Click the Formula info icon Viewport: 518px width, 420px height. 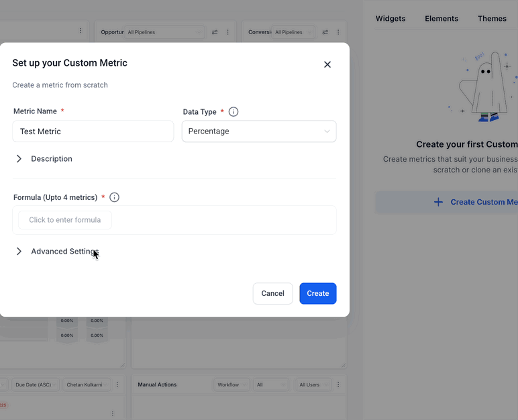click(114, 197)
